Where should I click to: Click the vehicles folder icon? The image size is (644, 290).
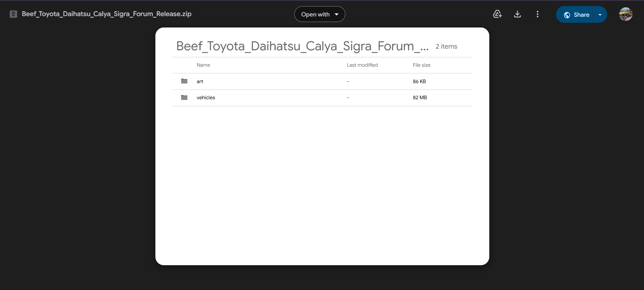(184, 98)
